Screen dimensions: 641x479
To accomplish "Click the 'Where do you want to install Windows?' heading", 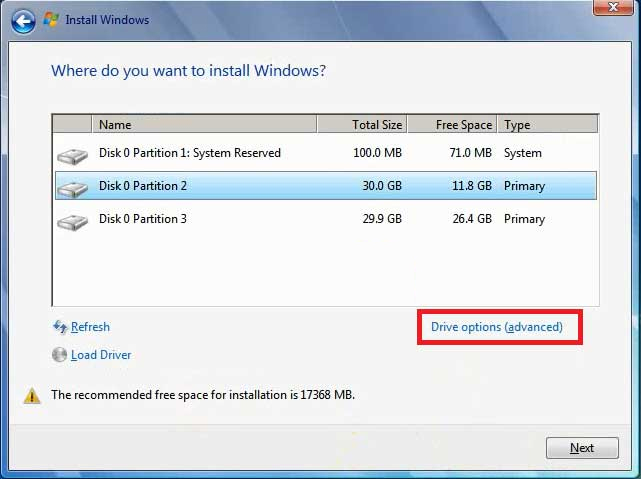I will pos(188,71).
